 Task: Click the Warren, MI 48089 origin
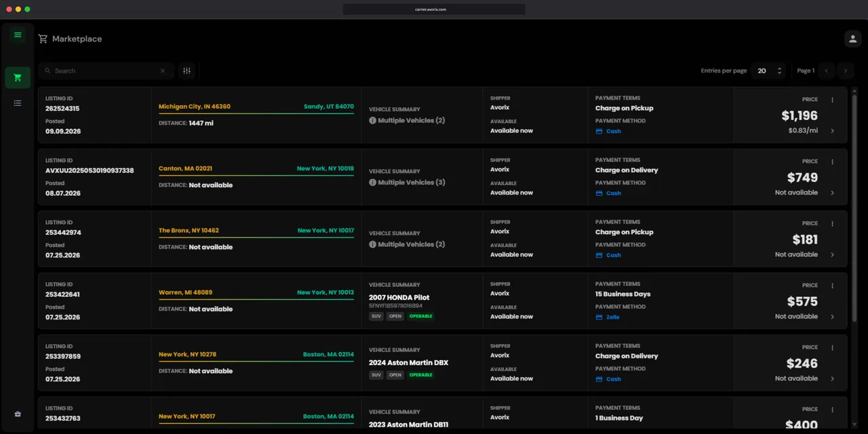[x=185, y=293]
